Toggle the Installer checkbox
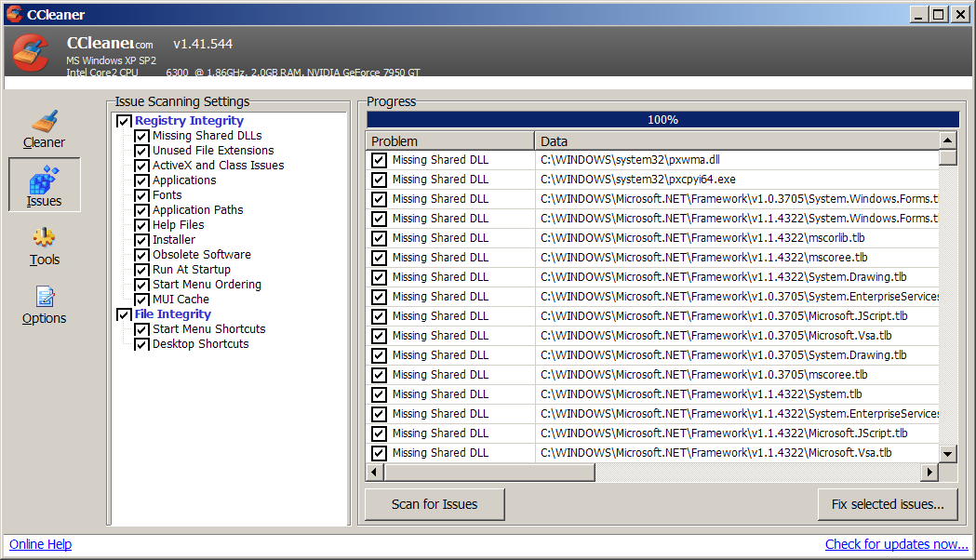Screen dimensions: 976x560 [142, 241]
